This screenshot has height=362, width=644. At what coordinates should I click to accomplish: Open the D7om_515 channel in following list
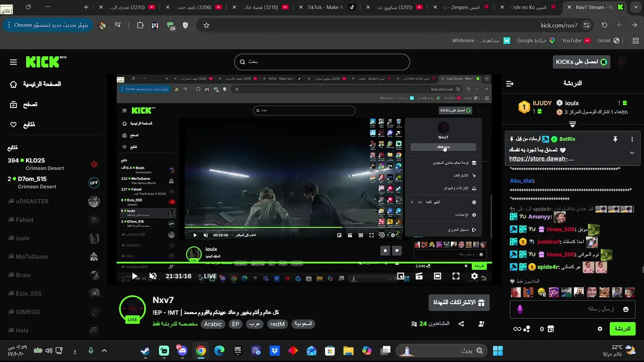(53, 183)
